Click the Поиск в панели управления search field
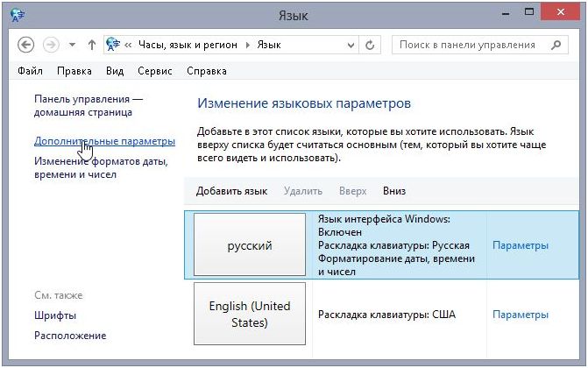The width and height of the screenshot is (588, 368). (x=469, y=45)
